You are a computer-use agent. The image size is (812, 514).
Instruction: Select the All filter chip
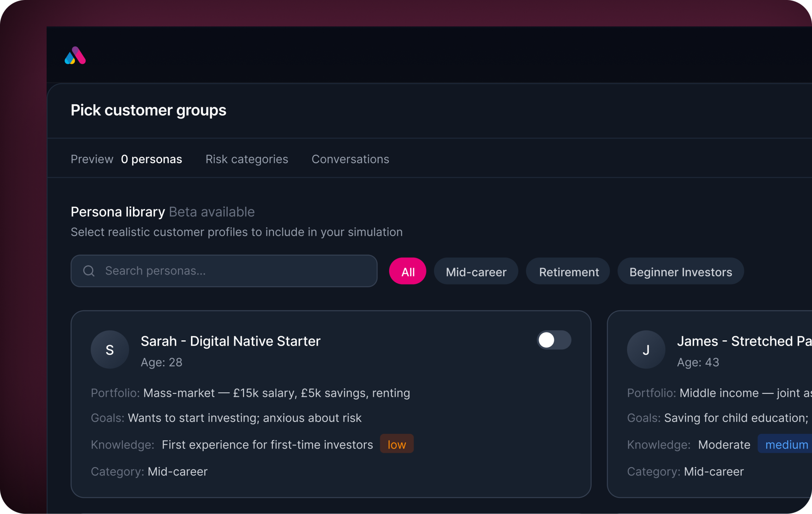[408, 271]
